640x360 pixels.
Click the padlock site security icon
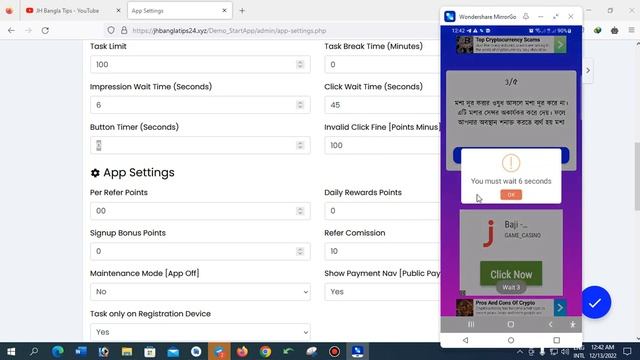tap(124, 30)
